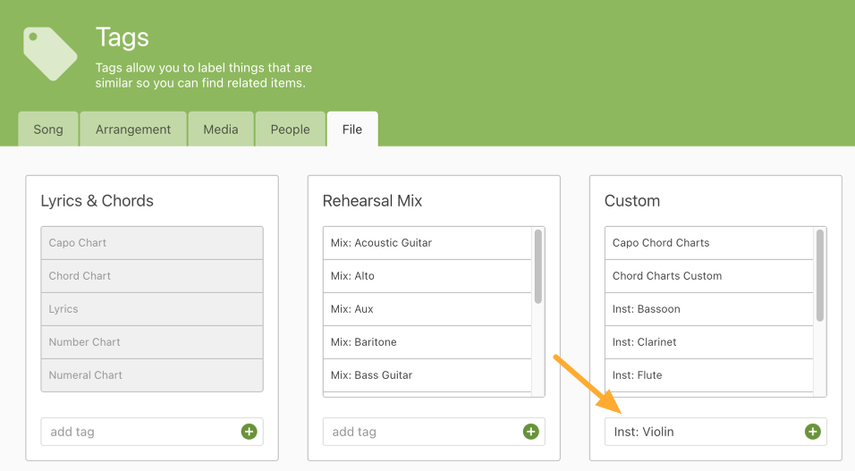Click the Rehearsal Mix list scrollbar
The width and height of the screenshot is (855, 471).
point(538,267)
